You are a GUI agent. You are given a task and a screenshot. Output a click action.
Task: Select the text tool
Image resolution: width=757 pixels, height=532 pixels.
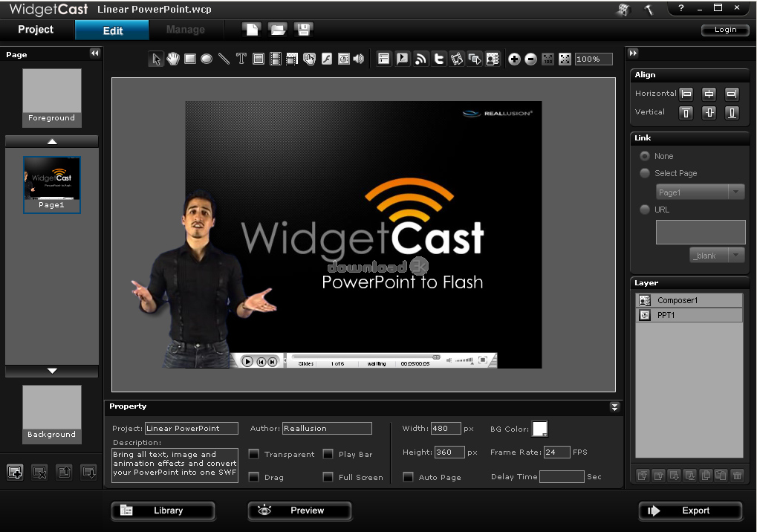(241, 59)
